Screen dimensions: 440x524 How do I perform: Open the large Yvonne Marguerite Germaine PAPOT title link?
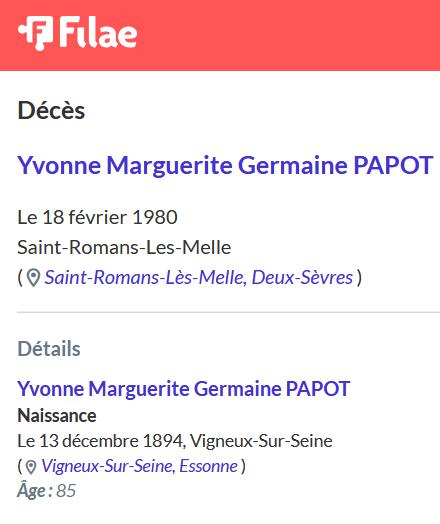[x=226, y=165]
